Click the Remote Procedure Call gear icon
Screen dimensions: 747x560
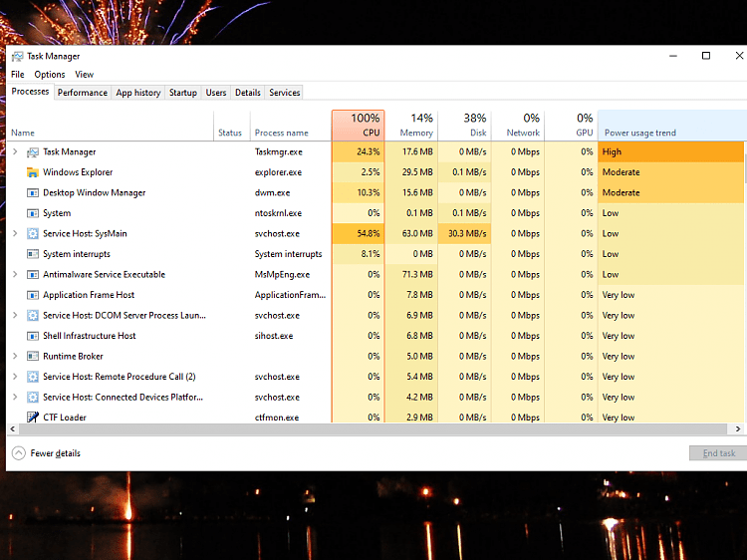pos(33,377)
